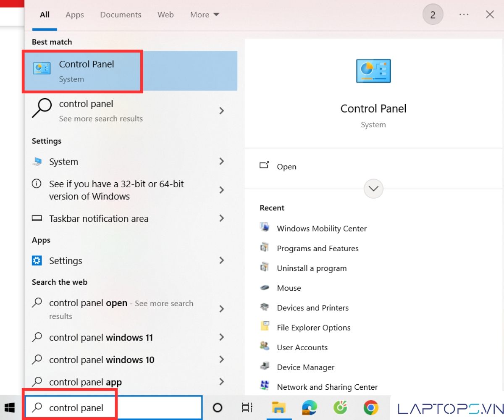
Task: Switch to the Web search tab
Action: click(165, 15)
